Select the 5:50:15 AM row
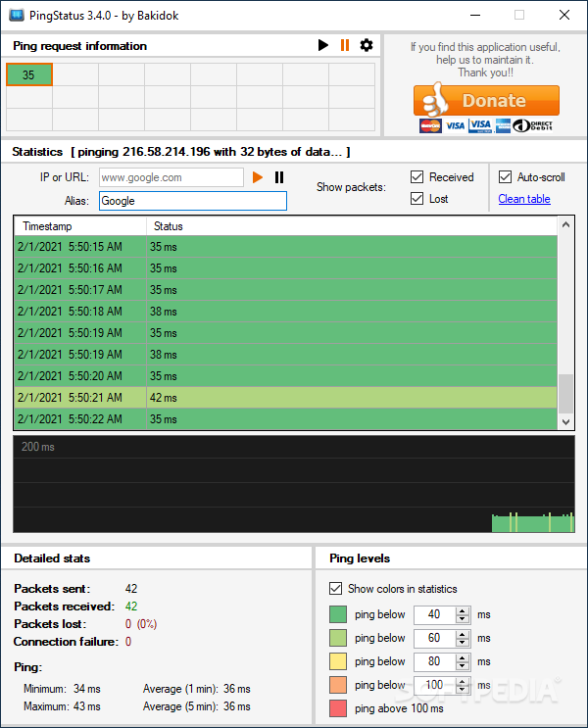 [285, 247]
